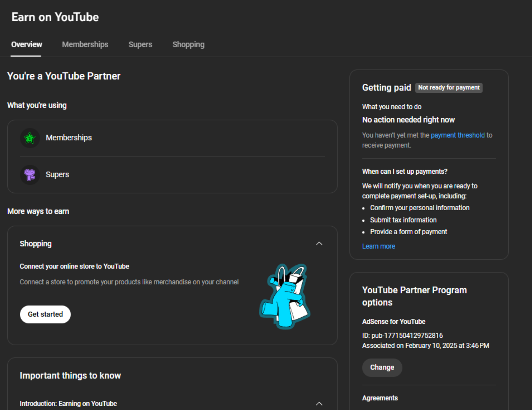Click the AdSense for YouTube label
532x410 pixels.
(394, 322)
